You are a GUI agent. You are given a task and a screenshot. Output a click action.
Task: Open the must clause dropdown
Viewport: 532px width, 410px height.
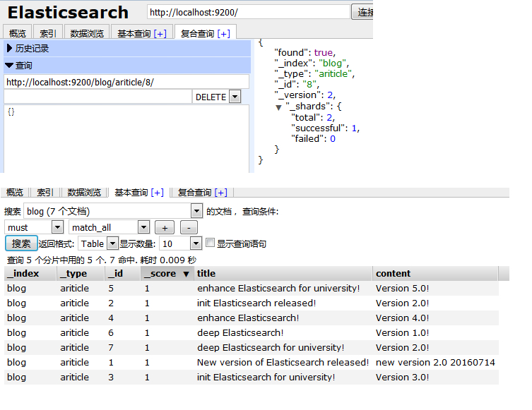coord(57,227)
